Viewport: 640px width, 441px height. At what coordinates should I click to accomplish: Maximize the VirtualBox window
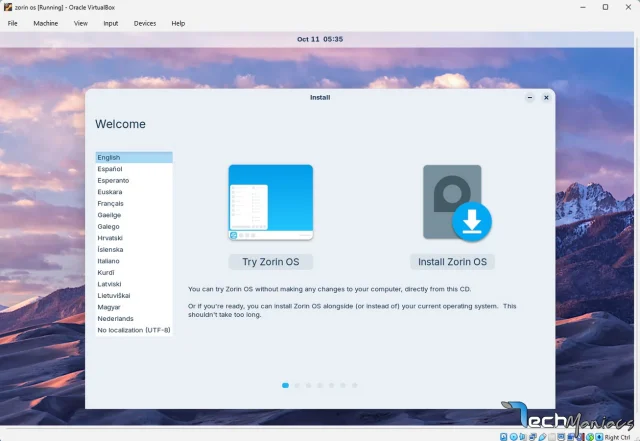pyautogui.click(x=605, y=7)
